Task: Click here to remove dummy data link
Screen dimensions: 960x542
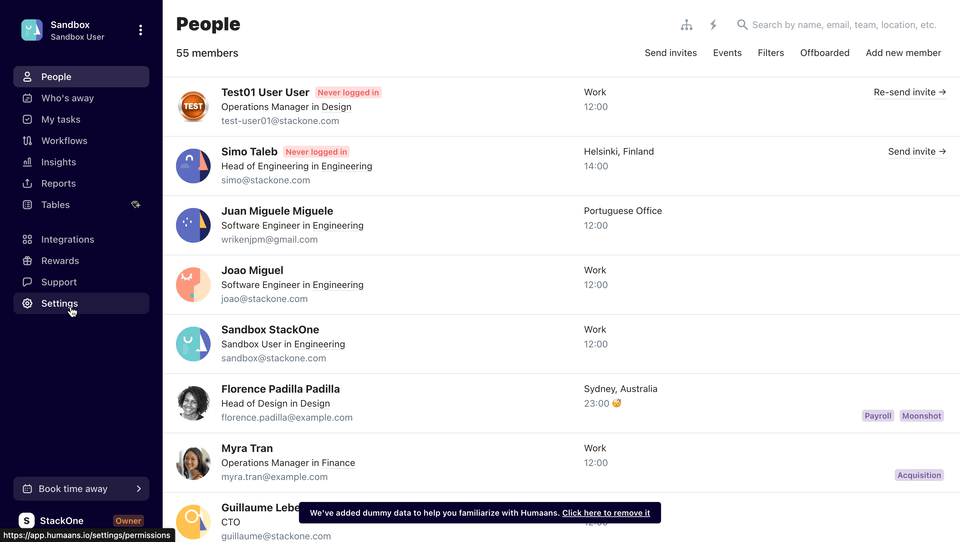Action: [x=606, y=513]
